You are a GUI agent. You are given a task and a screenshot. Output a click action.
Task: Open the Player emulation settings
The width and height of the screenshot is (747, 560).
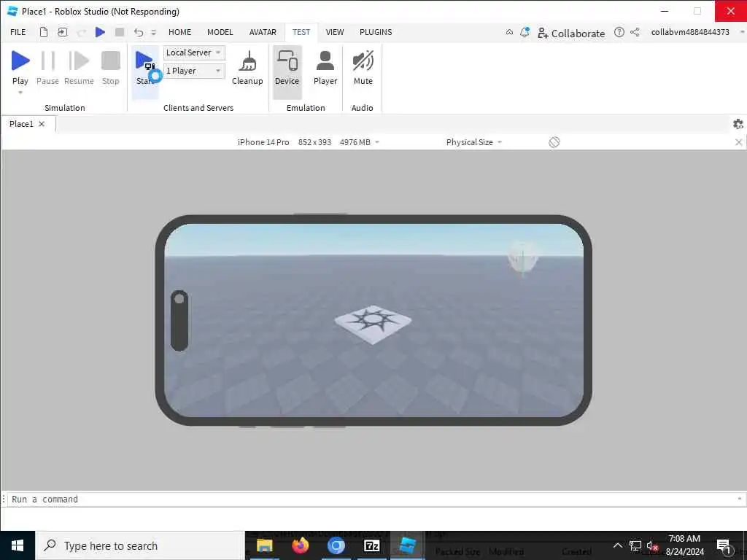tap(325, 68)
